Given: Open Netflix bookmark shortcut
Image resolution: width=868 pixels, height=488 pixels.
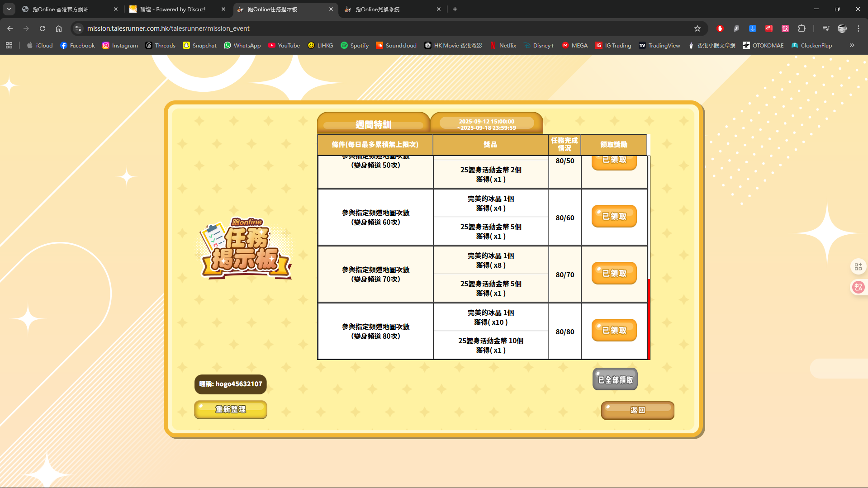Looking at the screenshot, I should pos(503,45).
